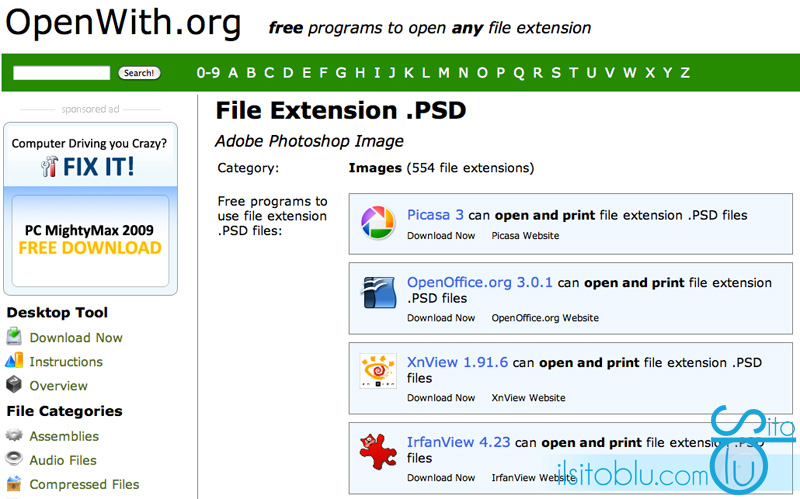Open the OpenWith.org site logo

coord(123,22)
